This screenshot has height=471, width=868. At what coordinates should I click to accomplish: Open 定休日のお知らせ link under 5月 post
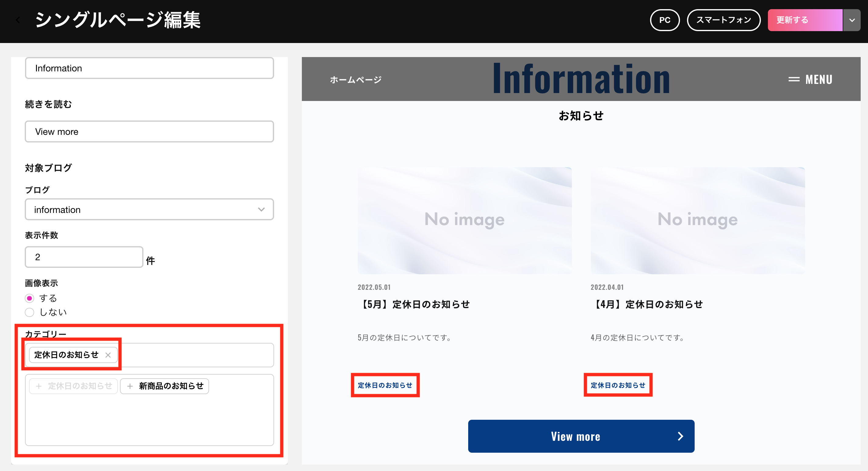click(x=385, y=385)
